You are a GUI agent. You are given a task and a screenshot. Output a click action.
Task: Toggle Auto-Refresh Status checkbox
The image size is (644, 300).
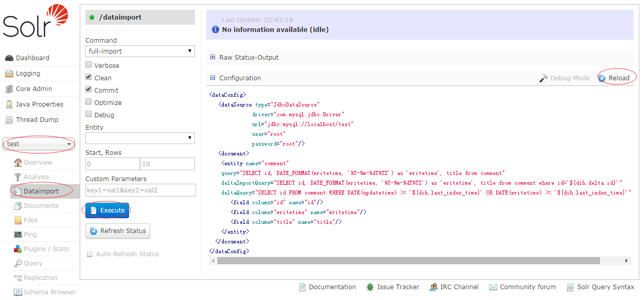[90, 254]
